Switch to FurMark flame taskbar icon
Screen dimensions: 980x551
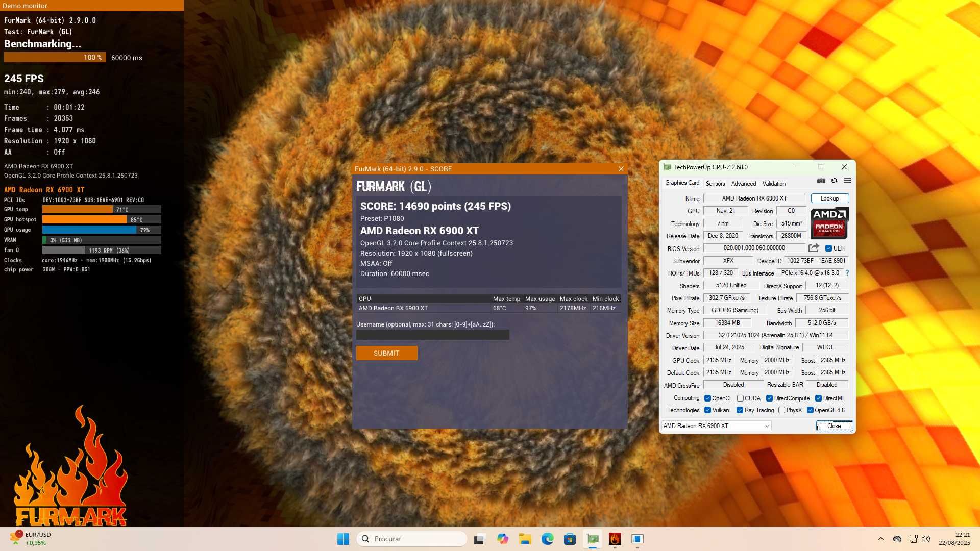615,539
